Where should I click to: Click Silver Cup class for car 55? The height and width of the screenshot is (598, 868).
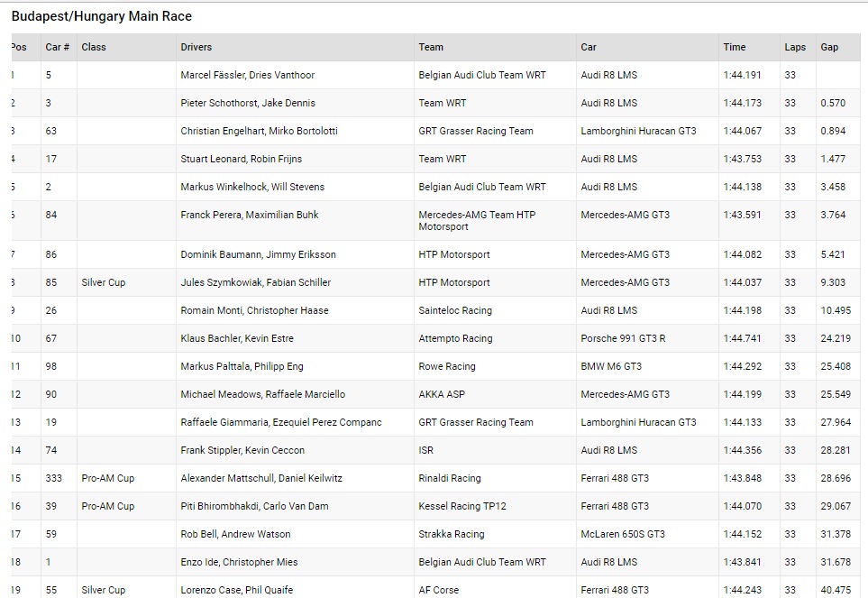click(104, 590)
